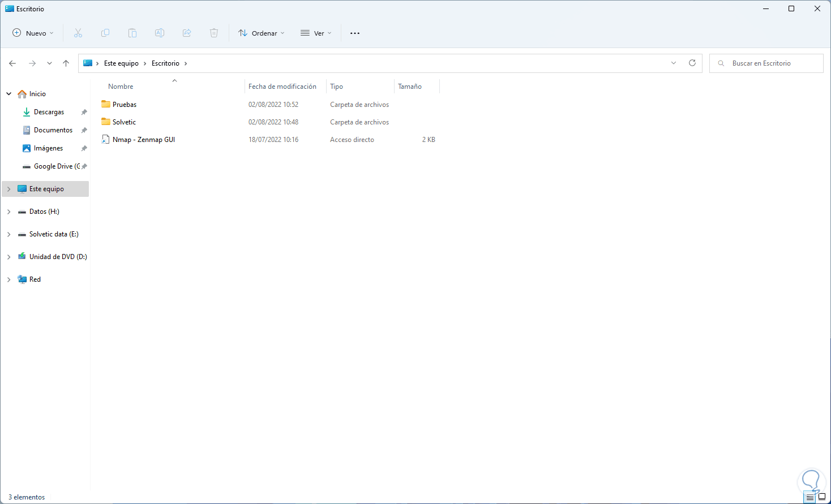The image size is (831, 504).
Task: Click the Cut scissors icon
Action: (x=78, y=33)
